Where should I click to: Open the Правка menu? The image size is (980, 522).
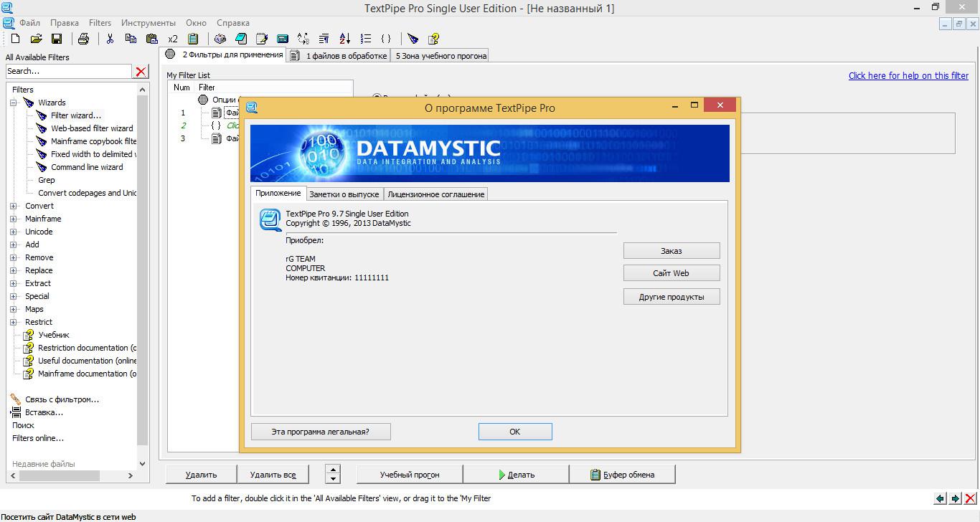click(65, 23)
